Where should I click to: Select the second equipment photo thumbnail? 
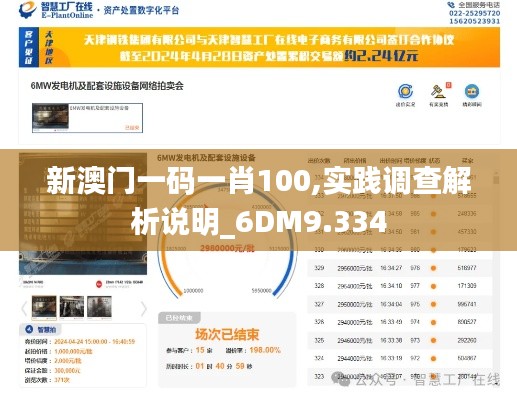(x=72, y=306)
